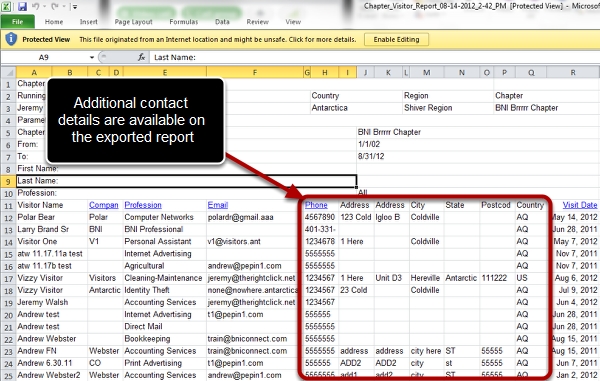Click the Name Box showing A9
600x381 pixels.
click(x=44, y=57)
